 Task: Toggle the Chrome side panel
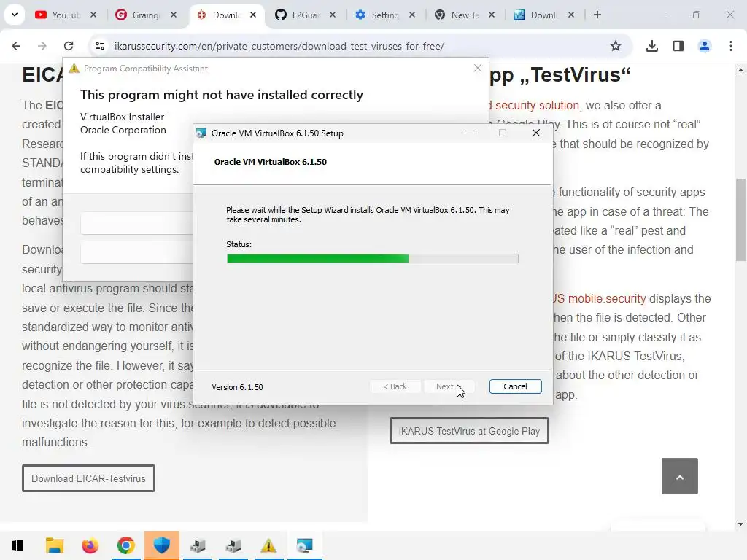coord(678,46)
